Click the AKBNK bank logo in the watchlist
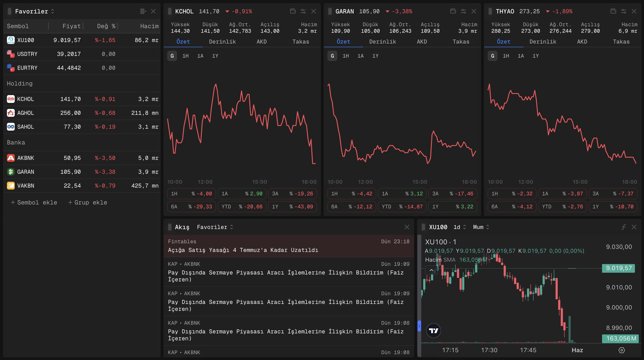The image size is (644, 360). tap(11, 158)
